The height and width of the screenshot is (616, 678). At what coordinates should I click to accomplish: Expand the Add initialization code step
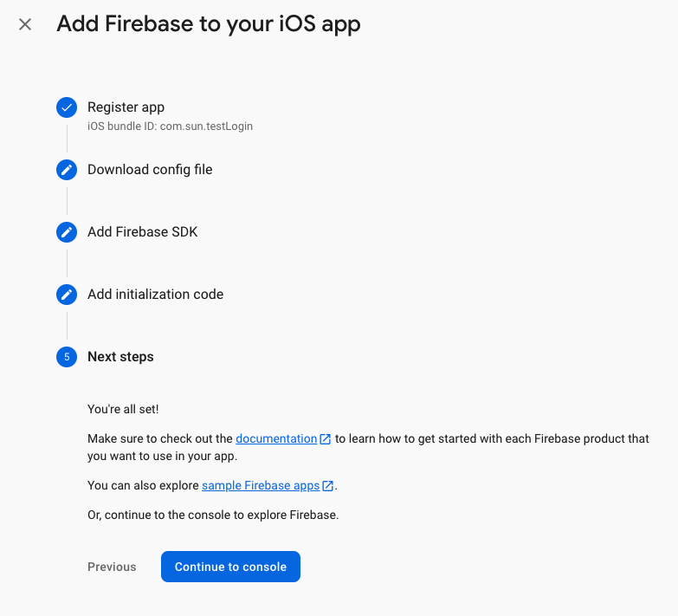click(x=155, y=295)
